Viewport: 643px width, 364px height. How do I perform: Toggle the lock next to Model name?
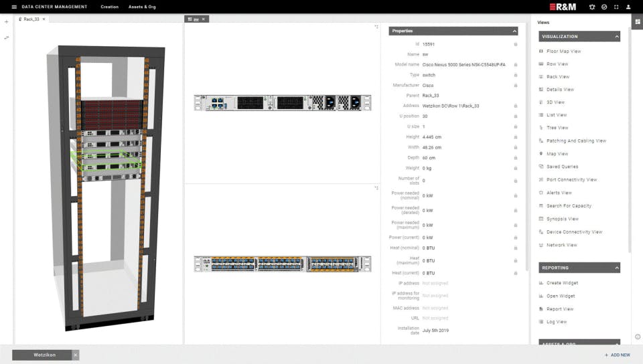pyautogui.click(x=516, y=65)
